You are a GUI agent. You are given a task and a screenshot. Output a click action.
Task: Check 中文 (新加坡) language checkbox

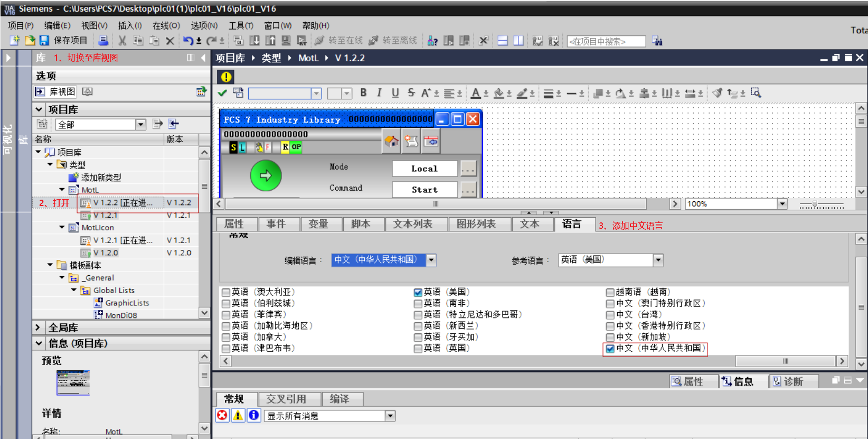tap(610, 337)
